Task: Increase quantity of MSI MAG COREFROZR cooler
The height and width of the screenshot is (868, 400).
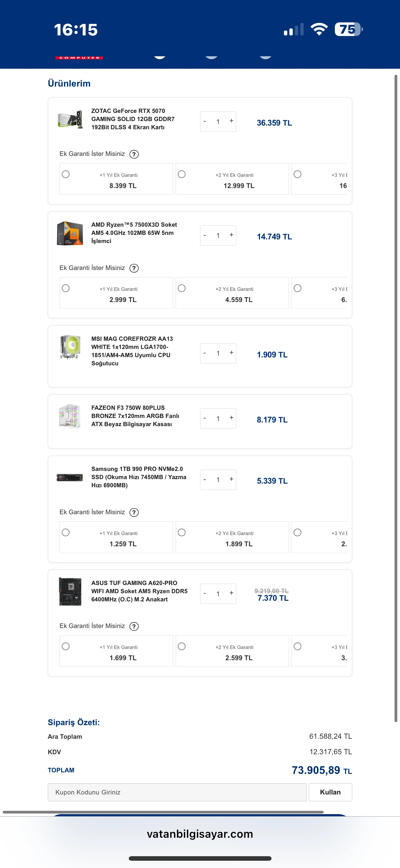Action: coord(232,353)
